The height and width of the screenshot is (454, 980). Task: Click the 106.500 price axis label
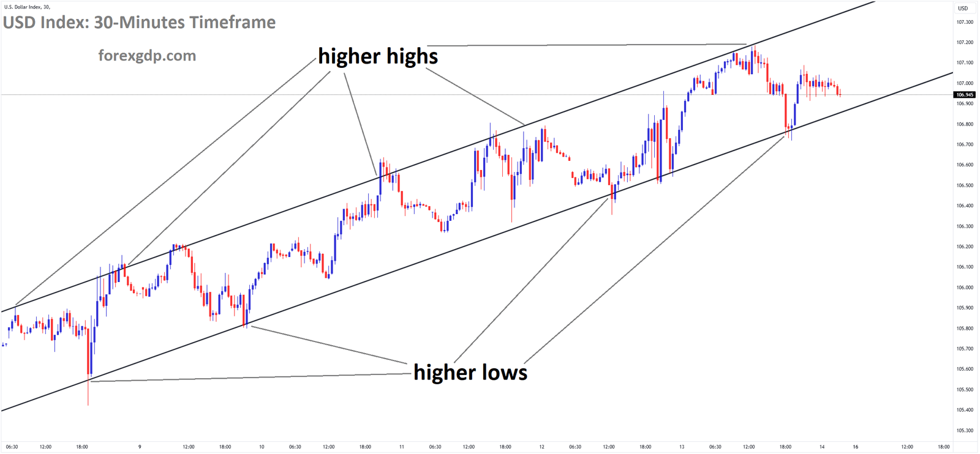pos(965,185)
